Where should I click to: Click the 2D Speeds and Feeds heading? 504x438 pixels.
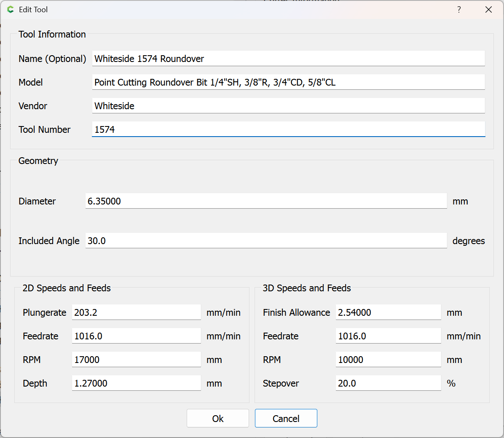[x=67, y=288]
